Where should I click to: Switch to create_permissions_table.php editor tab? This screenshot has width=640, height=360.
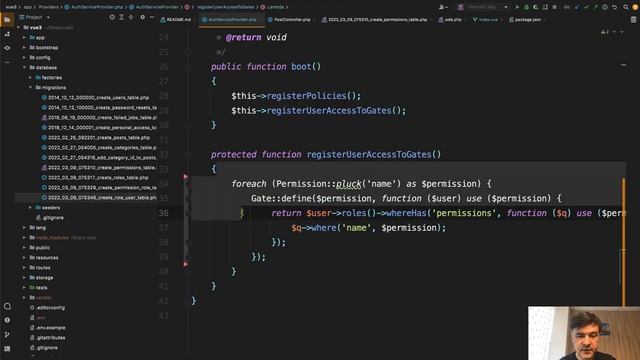375,20
